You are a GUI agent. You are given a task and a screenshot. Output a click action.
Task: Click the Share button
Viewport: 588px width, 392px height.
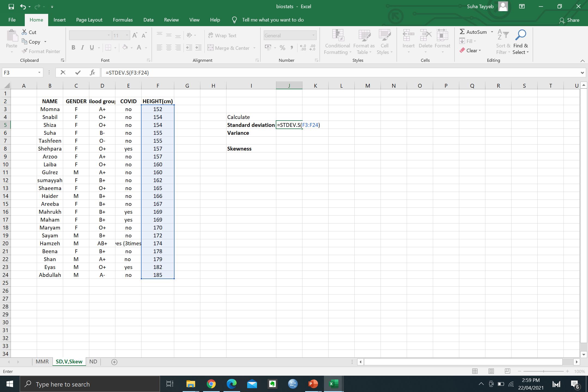point(569,20)
